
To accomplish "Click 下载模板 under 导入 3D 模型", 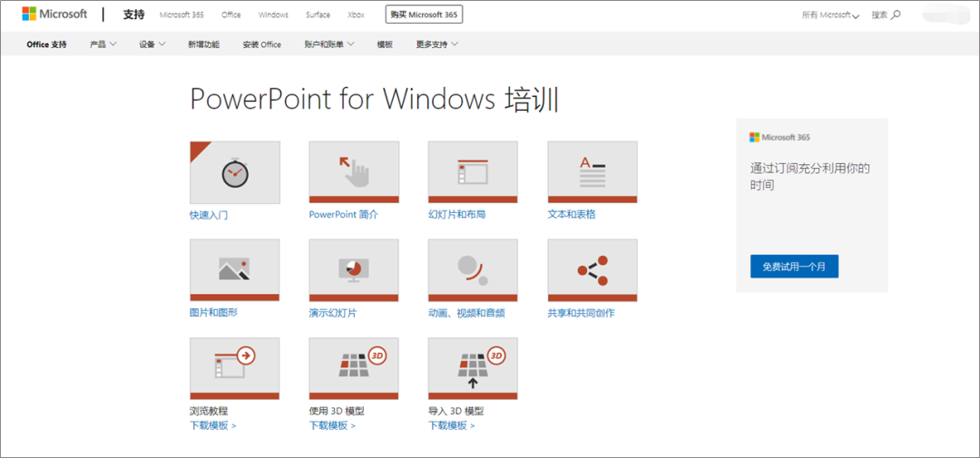I will click(451, 425).
